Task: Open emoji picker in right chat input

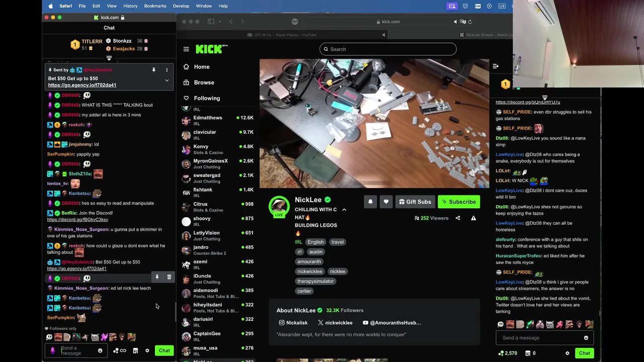Action: [586, 338]
